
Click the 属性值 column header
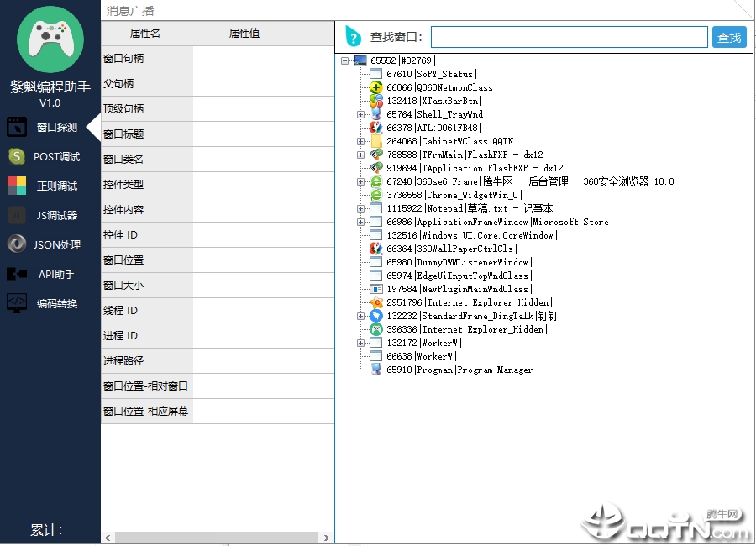pyautogui.click(x=244, y=34)
